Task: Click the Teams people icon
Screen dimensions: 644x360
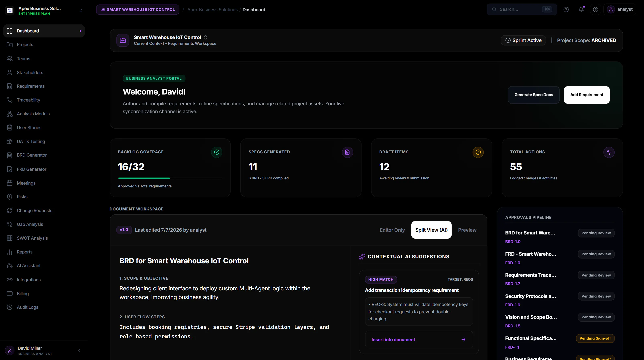Action: tap(9, 59)
